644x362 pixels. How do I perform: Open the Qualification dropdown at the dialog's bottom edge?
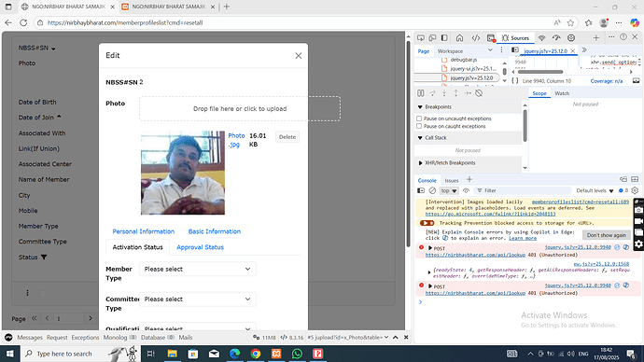[x=198, y=327]
